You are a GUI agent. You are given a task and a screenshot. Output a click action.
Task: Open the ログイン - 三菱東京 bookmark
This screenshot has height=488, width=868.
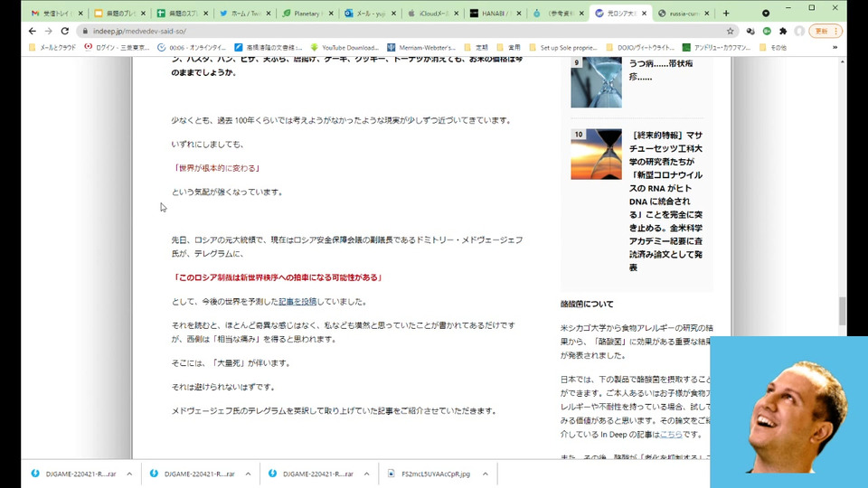coord(117,48)
